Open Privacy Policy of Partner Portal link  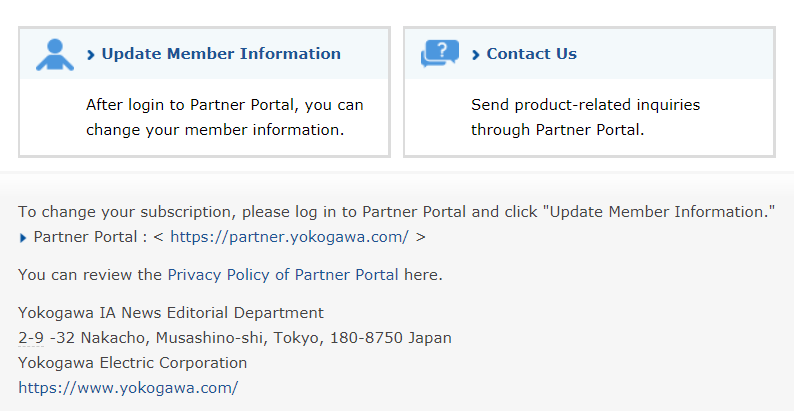[x=283, y=274]
